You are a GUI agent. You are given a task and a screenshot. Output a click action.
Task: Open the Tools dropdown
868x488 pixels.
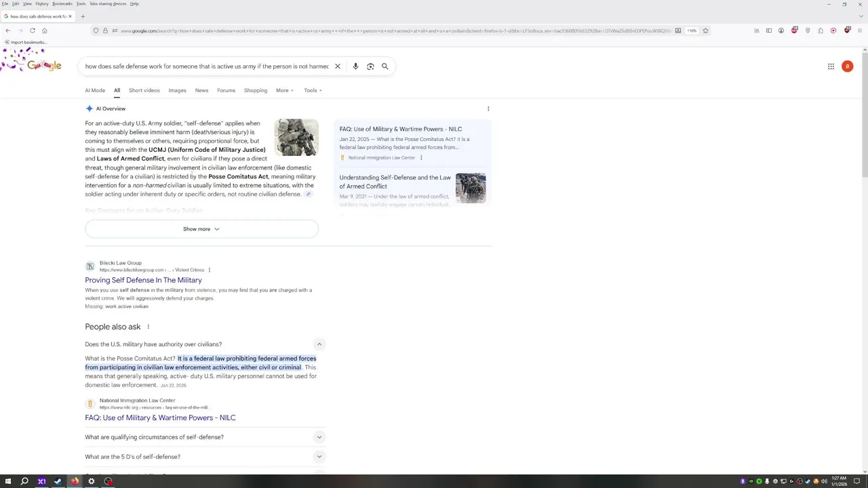313,90
